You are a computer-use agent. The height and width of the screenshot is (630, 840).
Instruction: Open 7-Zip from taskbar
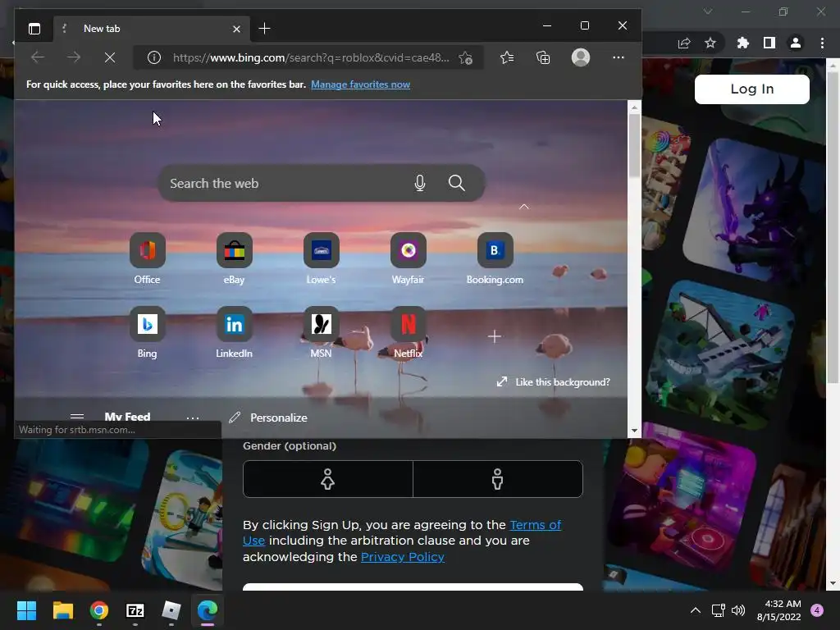click(135, 610)
